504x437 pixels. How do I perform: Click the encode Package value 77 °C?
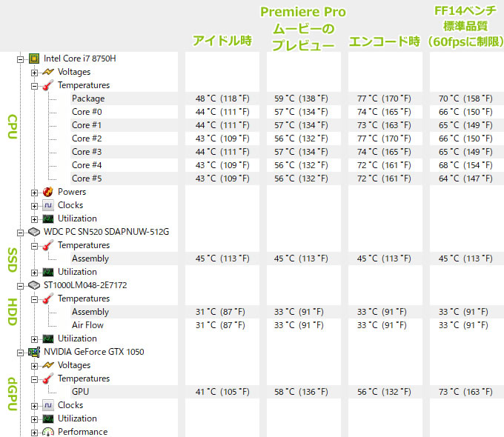click(384, 99)
